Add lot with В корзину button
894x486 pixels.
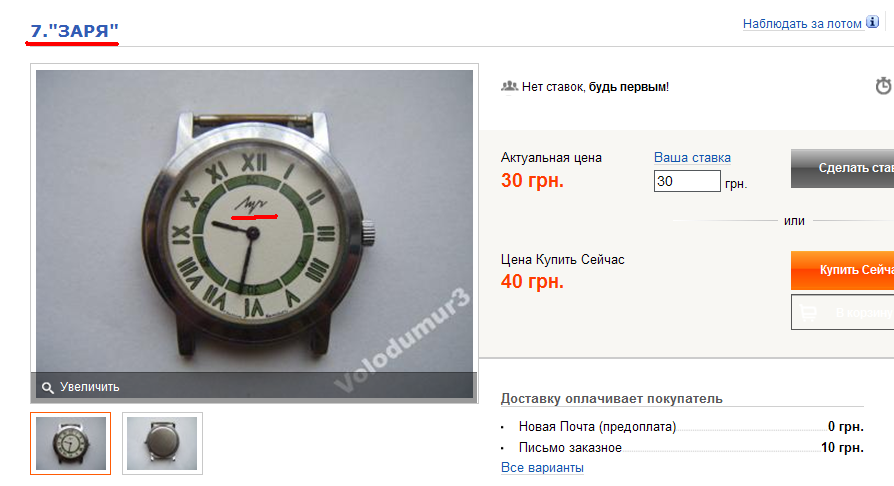(x=843, y=312)
